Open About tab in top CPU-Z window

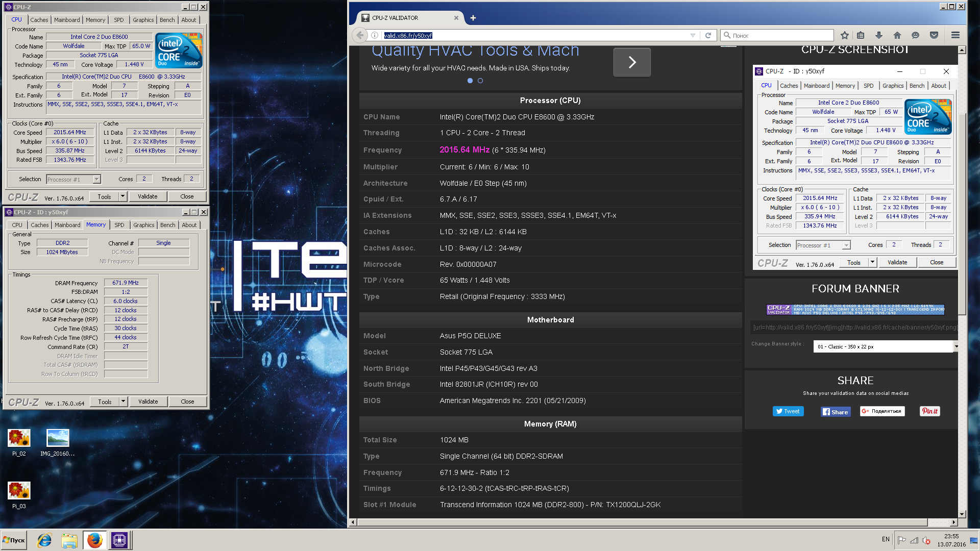click(189, 20)
